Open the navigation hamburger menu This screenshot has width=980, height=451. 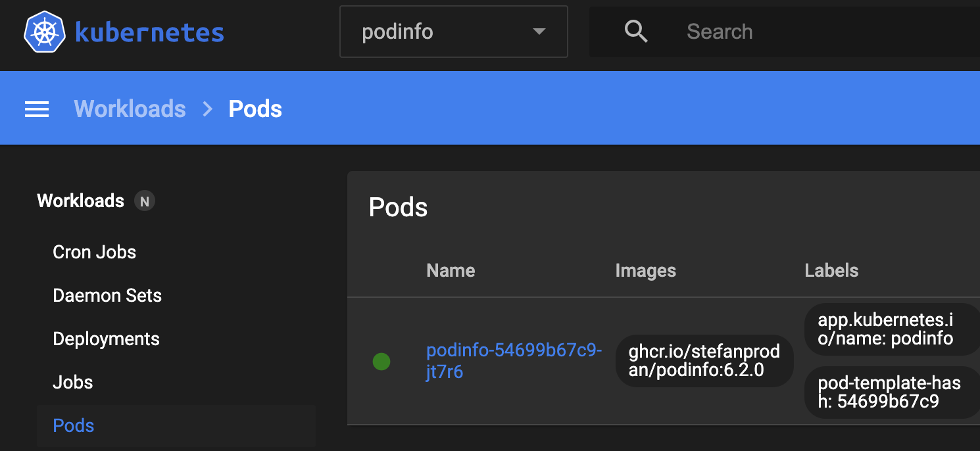coord(37,108)
